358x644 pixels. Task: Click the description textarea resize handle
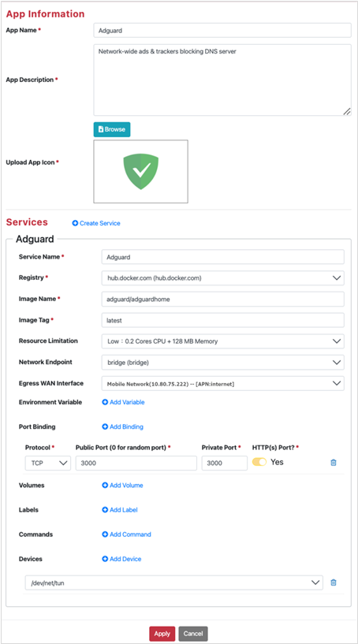click(347, 111)
